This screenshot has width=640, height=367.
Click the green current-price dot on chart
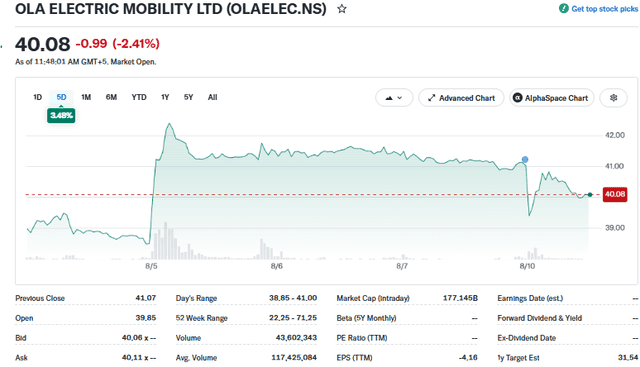(590, 195)
